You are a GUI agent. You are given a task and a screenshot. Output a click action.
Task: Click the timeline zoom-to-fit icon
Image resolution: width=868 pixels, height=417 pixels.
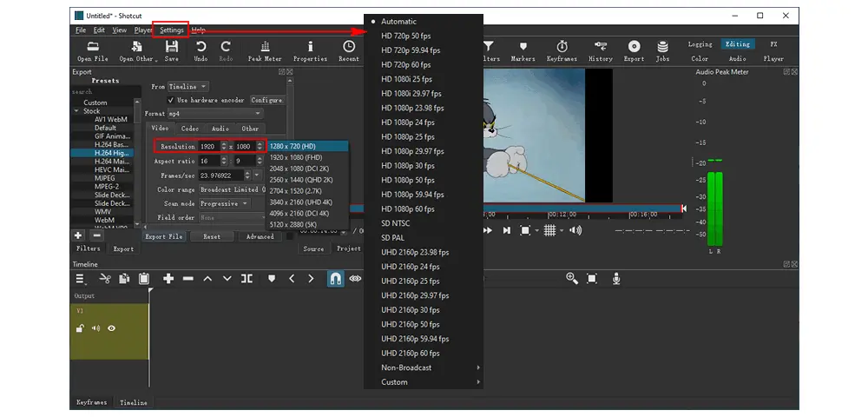tap(592, 279)
